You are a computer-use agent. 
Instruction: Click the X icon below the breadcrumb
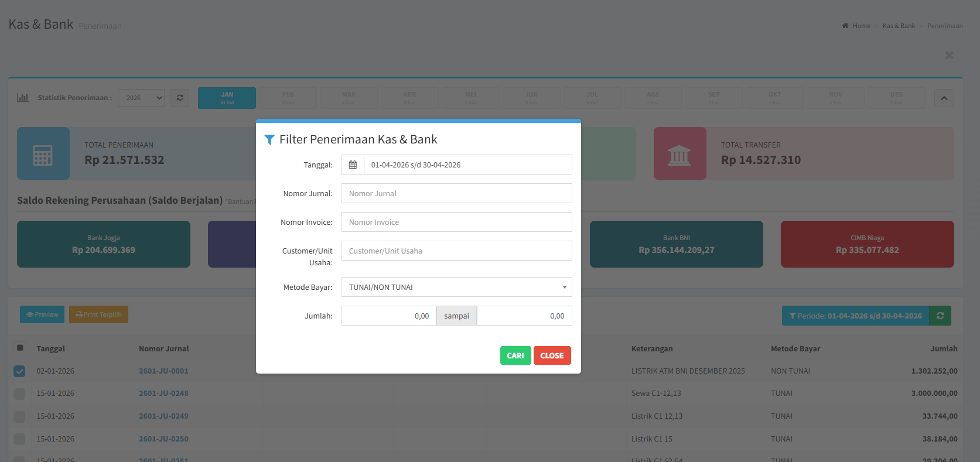[949, 55]
